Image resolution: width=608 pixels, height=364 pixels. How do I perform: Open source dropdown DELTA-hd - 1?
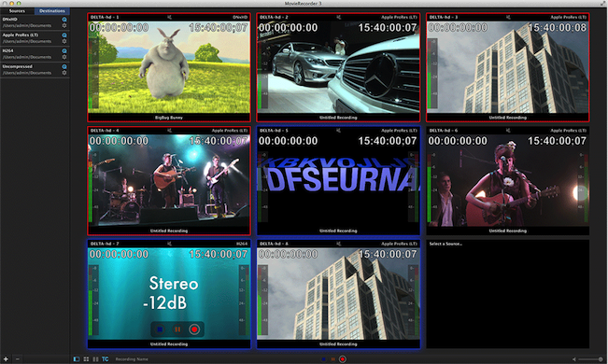105,18
